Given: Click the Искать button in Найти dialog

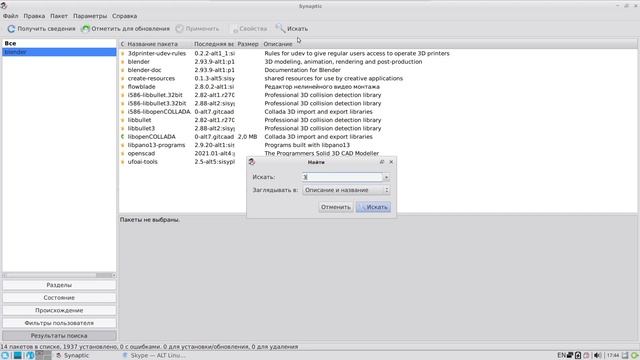Looking at the screenshot, I should [373, 207].
